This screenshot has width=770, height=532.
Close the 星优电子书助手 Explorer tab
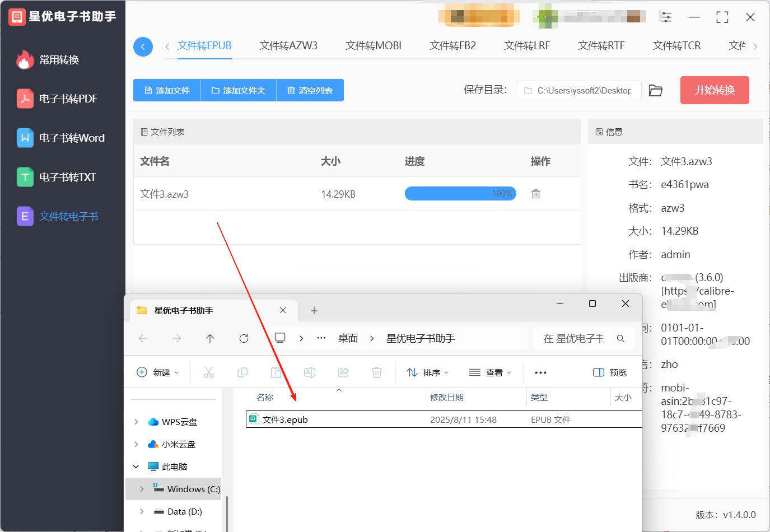[x=283, y=310]
